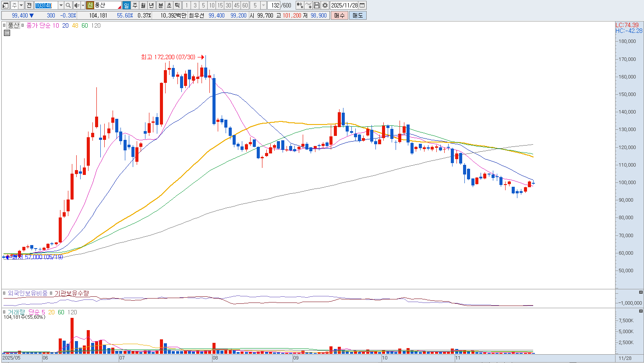Switch chart to minute period 분
Image resolution: width=644 pixels, height=363 pixels.
[x=160, y=5]
